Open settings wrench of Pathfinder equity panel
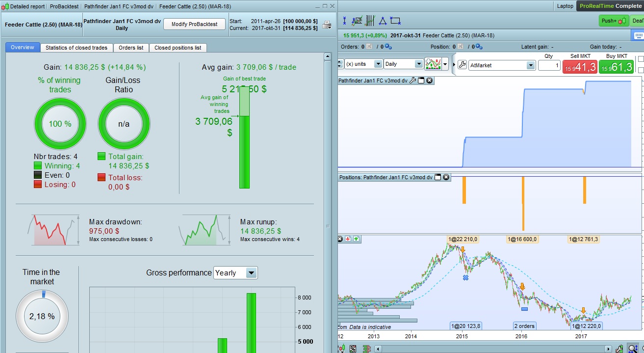The height and width of the screenshot is (353, 644). click(412, 80)
